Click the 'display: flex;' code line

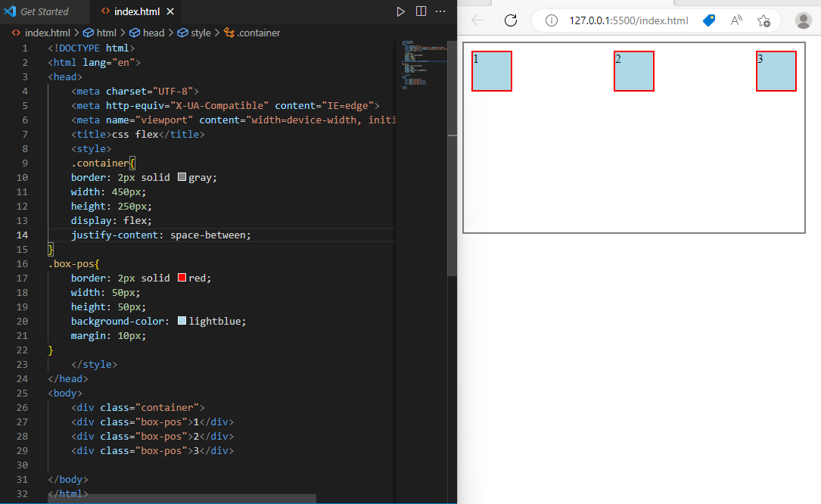pos(111,220)
